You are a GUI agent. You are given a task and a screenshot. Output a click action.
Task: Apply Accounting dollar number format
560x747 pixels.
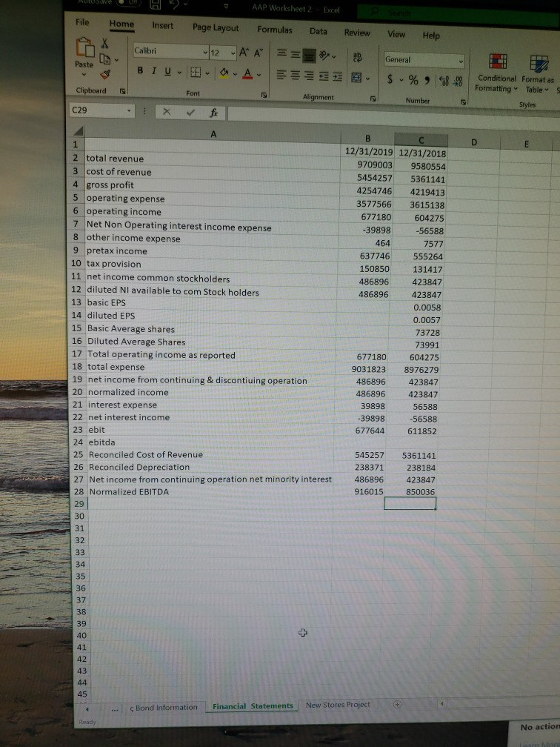(x=390, y=79)
